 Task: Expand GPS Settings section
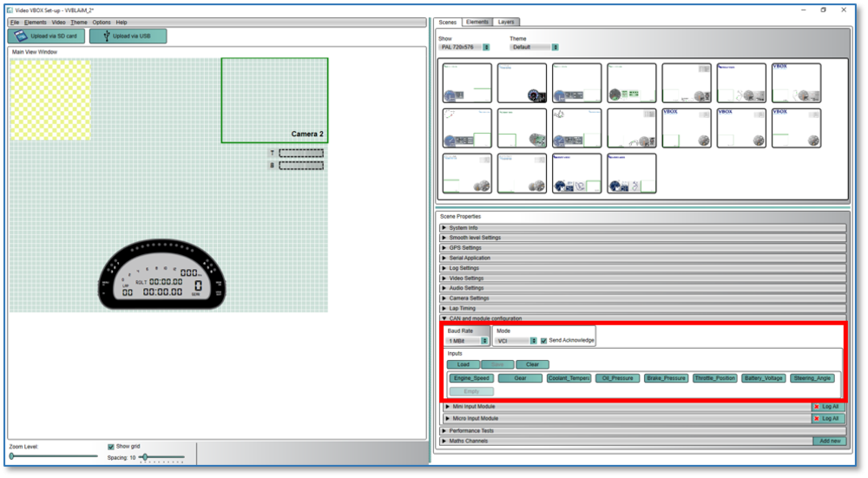643,248
